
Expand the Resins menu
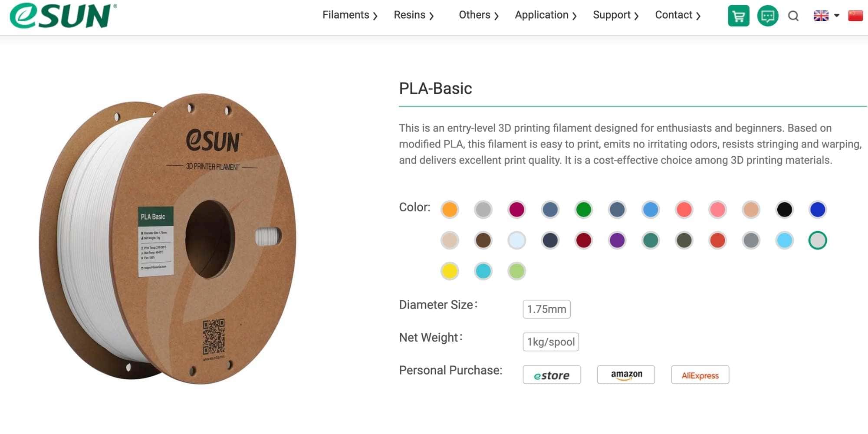click(x=414, y=15)
